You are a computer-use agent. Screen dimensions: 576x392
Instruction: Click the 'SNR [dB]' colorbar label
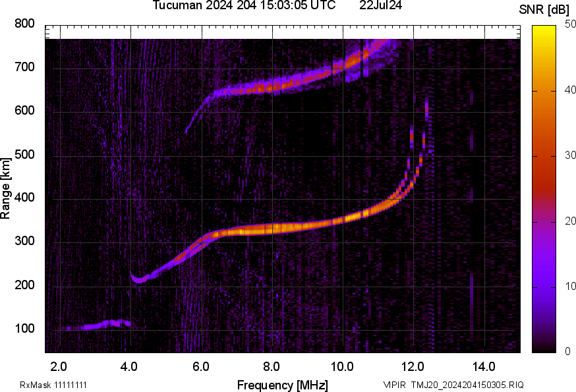(x=544, y=10)
